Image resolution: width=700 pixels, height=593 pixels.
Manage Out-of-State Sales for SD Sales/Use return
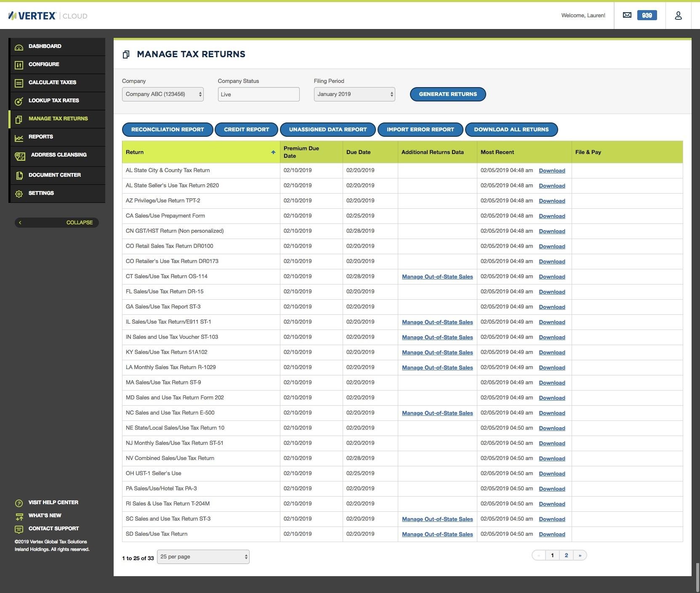(437, 534)
